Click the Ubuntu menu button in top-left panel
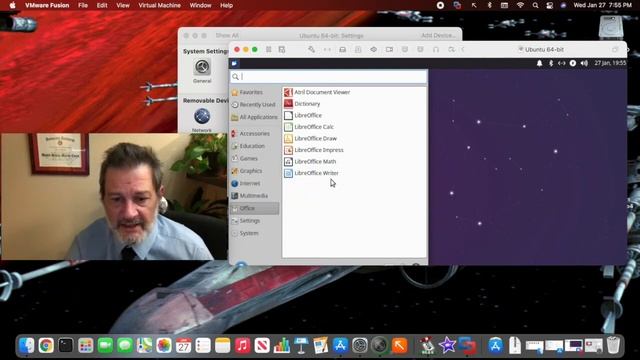 click(x=235, y=63)
